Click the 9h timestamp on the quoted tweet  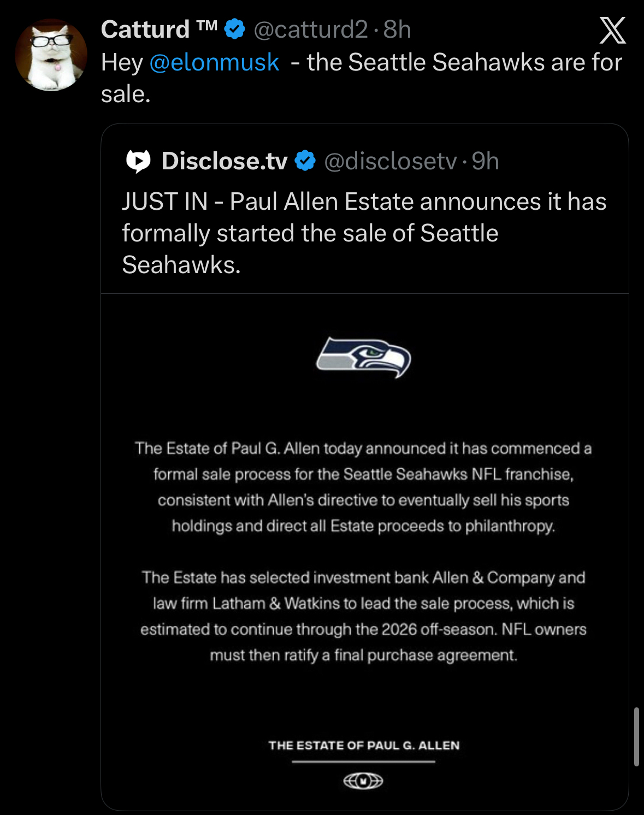point(485,161)
